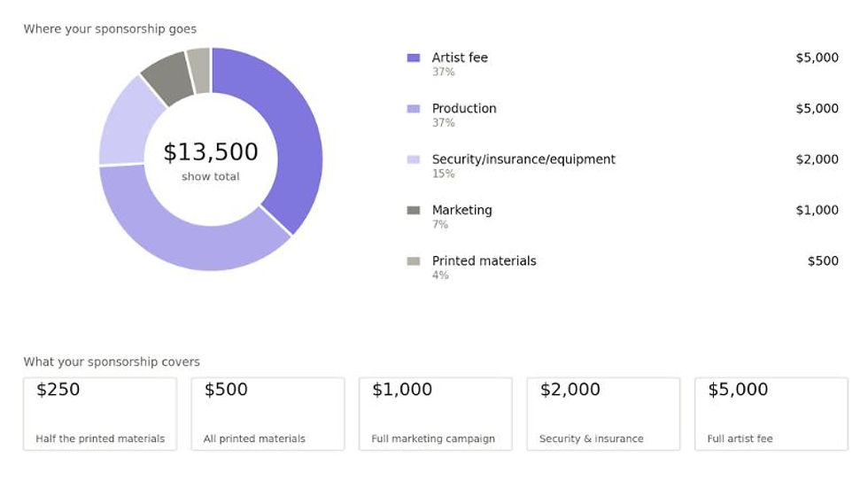This screenshot has height=488, width=868.
Task: Click the $13,500 total amount
Action: point(211,152)
